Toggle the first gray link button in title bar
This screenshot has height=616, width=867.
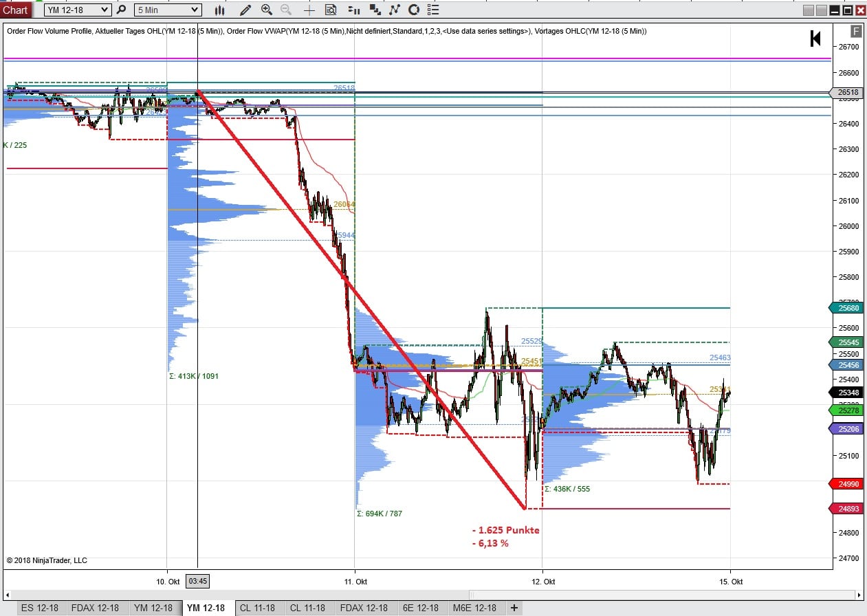[x=809, y=10]
